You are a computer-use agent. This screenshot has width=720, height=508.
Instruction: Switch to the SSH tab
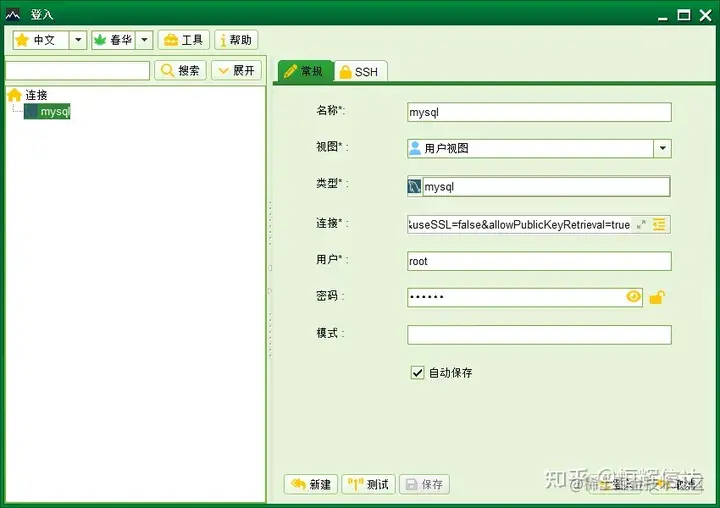(x=361, y=72)
